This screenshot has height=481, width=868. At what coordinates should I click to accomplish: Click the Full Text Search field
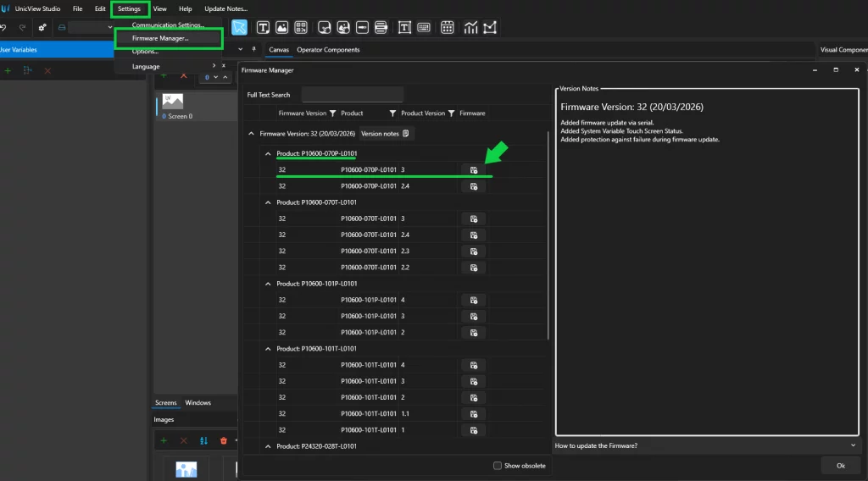tap(353, 95)
